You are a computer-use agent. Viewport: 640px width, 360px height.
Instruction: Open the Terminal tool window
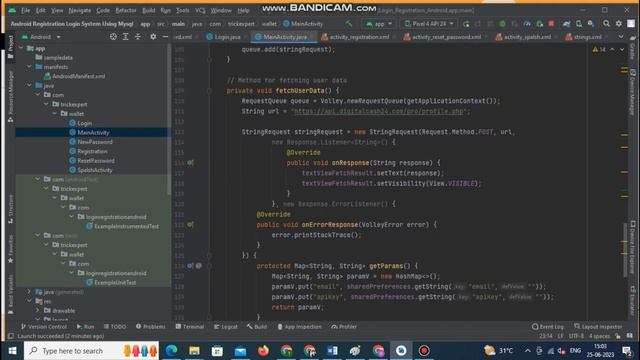pyautogui.click(x=189, y=327)
